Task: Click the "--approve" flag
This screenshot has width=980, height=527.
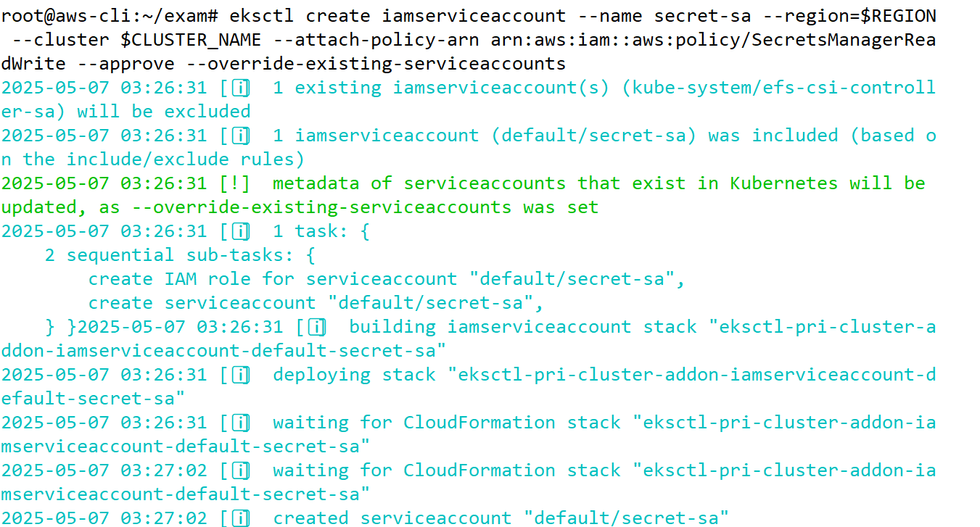Action: click(126, 64)
